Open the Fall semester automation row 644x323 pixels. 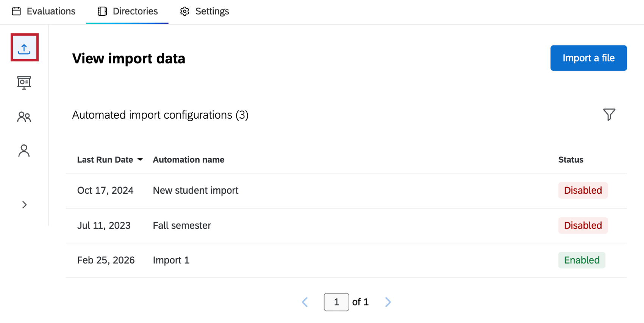pos(182,226)
